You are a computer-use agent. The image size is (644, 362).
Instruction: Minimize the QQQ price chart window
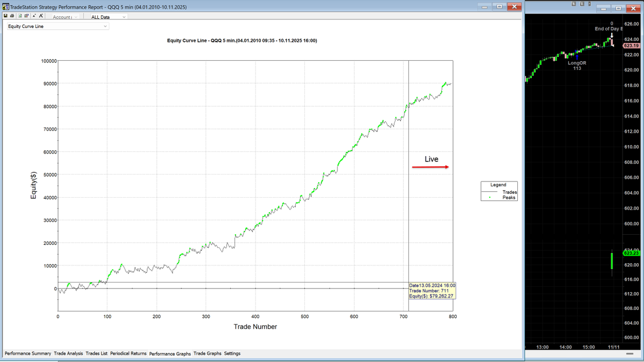pyautogui.click(x=603, y=9)
